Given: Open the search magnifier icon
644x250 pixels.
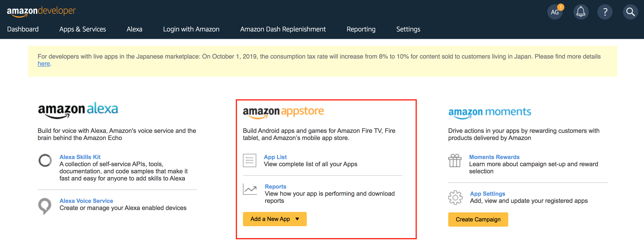Looking at the screenshot, I should pyautogui.click(x=630, y=12).
